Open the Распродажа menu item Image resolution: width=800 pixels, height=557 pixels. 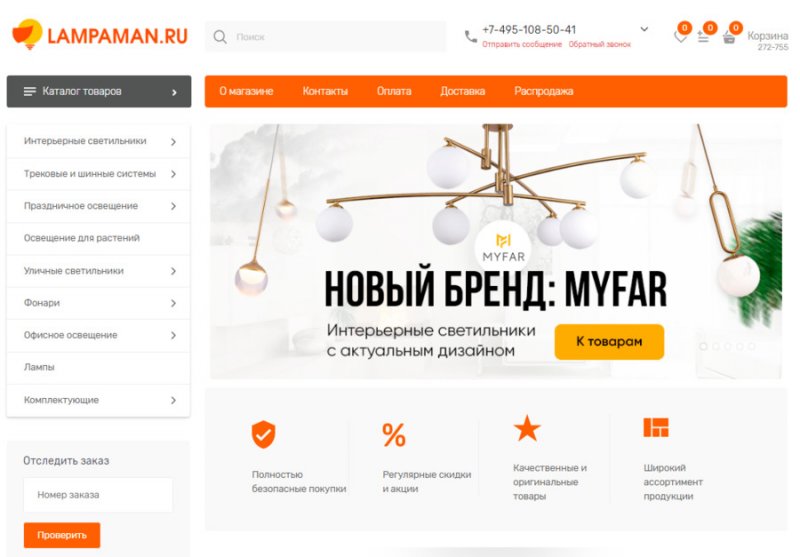[x=543, y=91]
